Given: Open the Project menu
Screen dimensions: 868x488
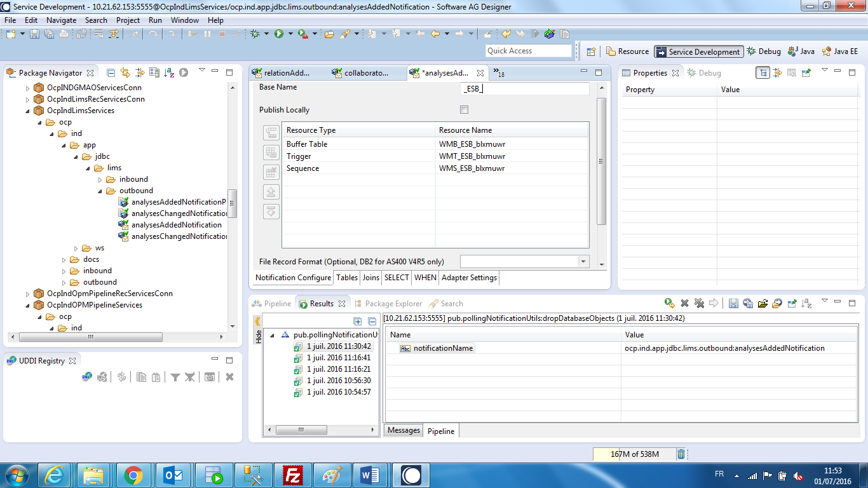Looking at the screenshot, I should pyautogui.click(x=128, y=20).
